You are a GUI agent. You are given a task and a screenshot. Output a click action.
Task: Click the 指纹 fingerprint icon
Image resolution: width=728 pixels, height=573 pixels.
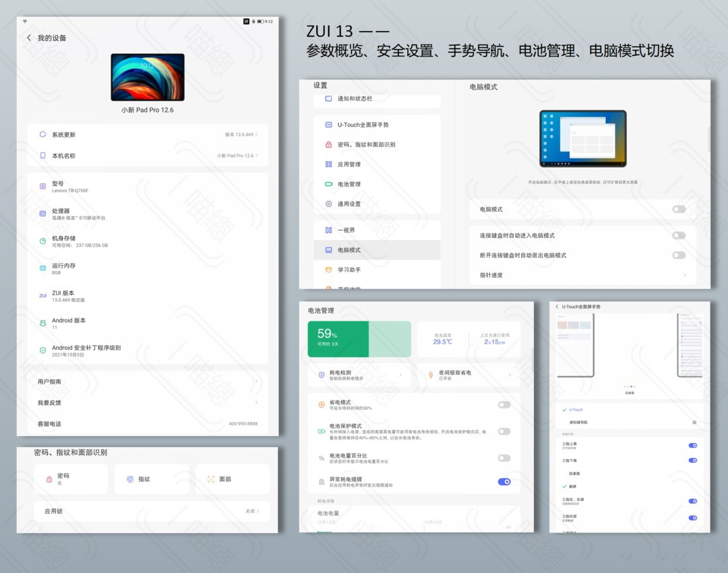click(x=130, y=479)
